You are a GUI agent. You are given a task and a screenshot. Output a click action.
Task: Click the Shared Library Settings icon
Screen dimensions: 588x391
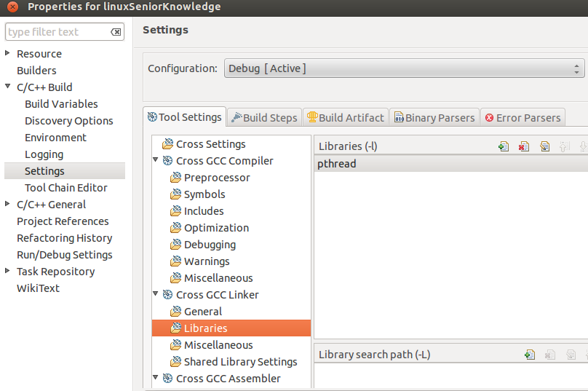175,362
